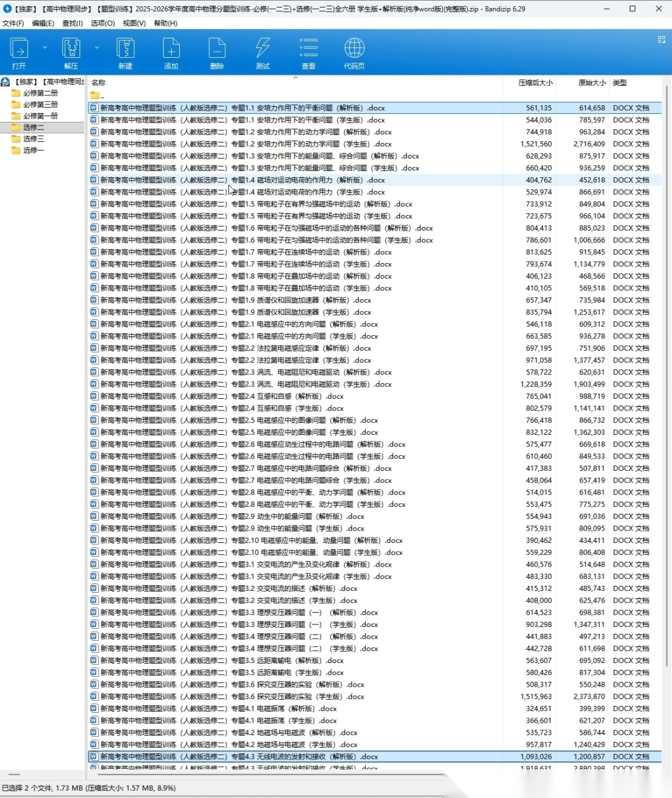The height and width of the screenshot is (798, 672).
Task: Select the 选修三 folder in the tree
Action: [x=34, y=139]
